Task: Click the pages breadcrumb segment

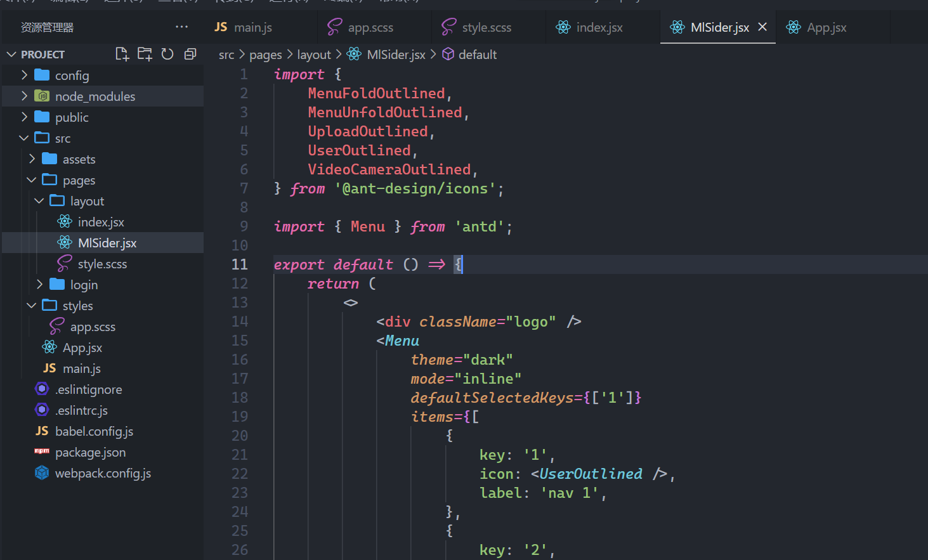Action: point(266,55)
